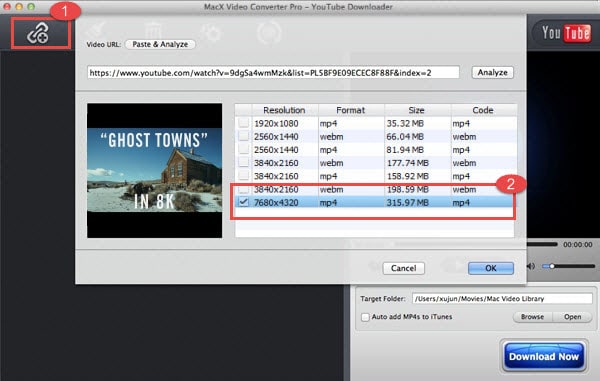
Task: Select the 35.32 MB size cell
Action: tap(405, 124)
